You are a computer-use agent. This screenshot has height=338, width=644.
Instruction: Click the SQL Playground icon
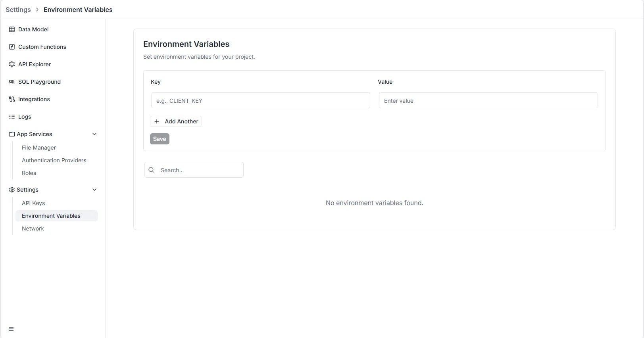point(12,82)
